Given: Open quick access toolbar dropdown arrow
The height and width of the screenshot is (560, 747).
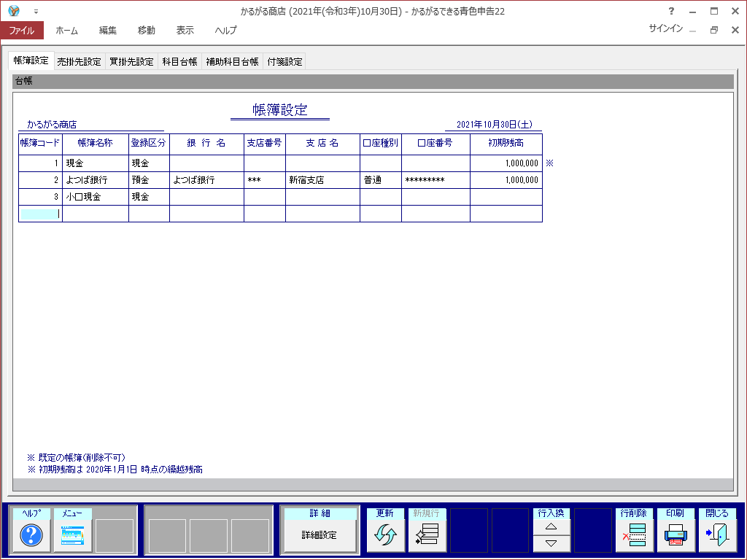Looking at the screenshot, I should pos(36,12).
